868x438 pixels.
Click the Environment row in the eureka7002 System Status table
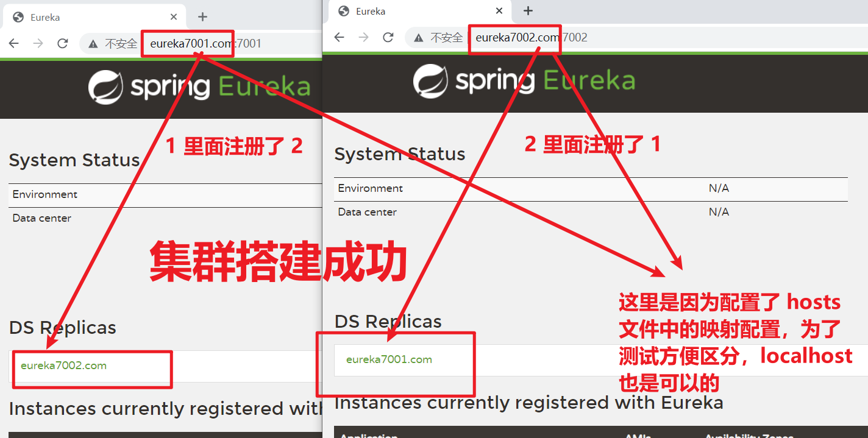tap(591, 189)
